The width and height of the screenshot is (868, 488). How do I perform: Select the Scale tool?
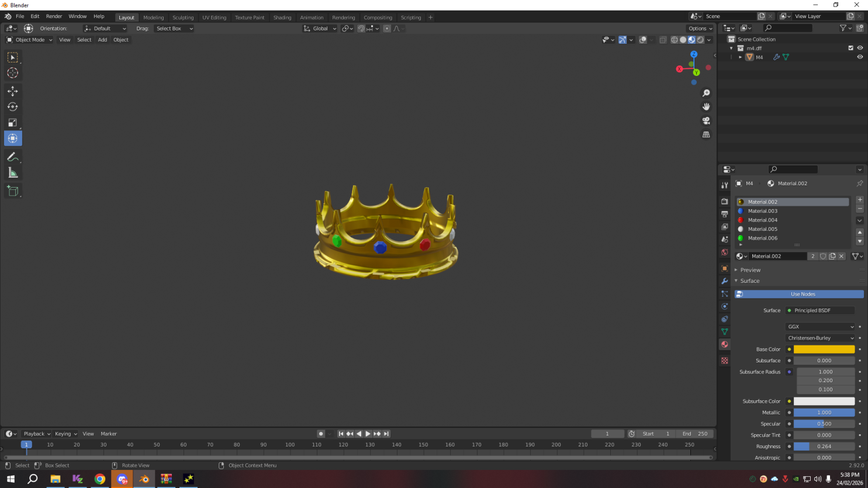[x=12, y=123]
